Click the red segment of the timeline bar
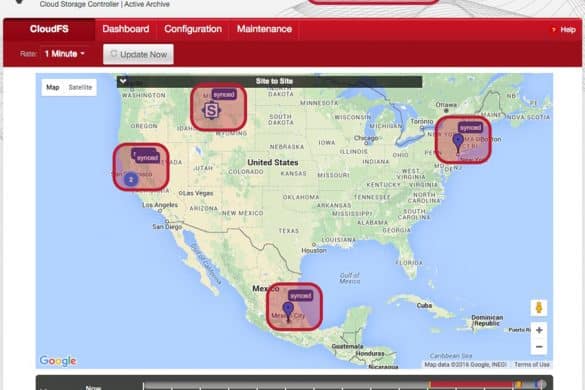The height and width of the screenshot is (390, 585). pyautogui.click(x=472, y=384)
